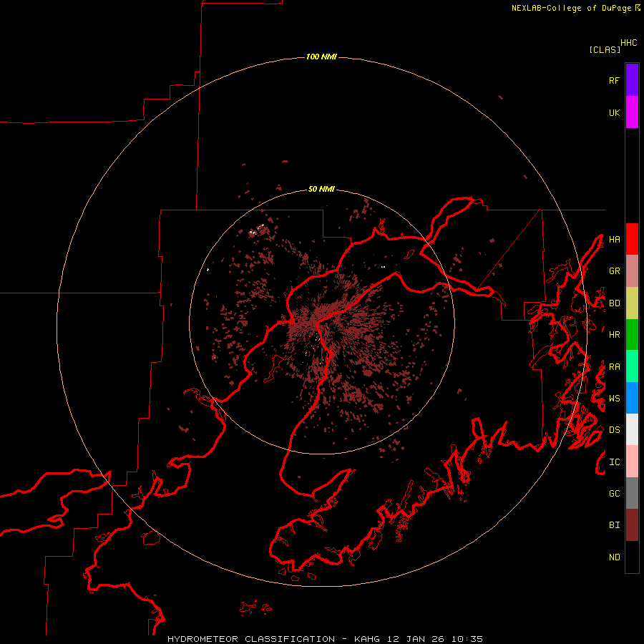This screenshot has height=644, width=644.
Task: Click the IC legend label
Action: [x=614, y=462]
